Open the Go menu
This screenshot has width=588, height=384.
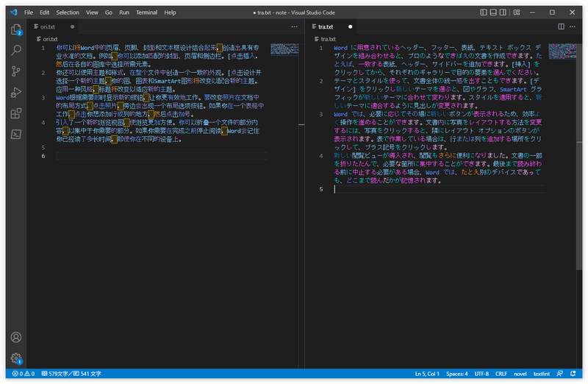(109, 13)
